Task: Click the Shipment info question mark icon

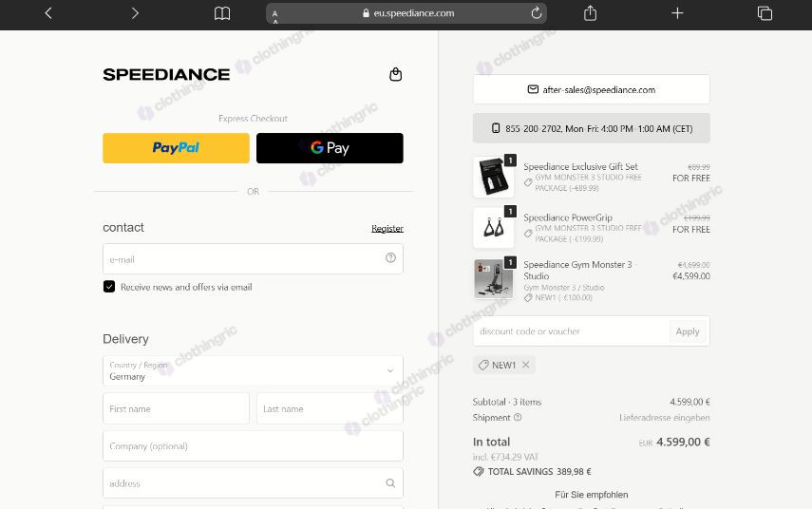Action: tap(518, 417)
